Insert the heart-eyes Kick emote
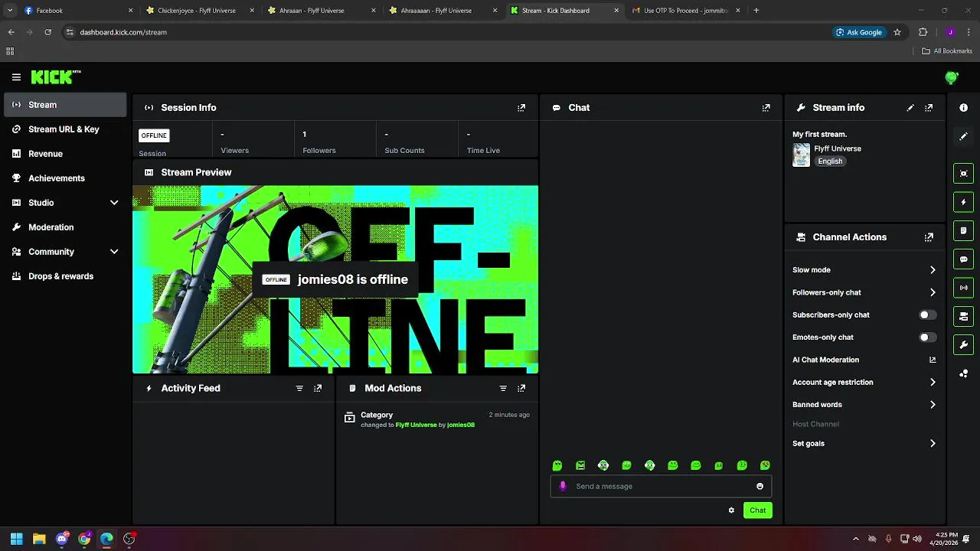Image resolution: width=980 pixels, height=551 pixels. pyautogui.click(x=765, y=465)
